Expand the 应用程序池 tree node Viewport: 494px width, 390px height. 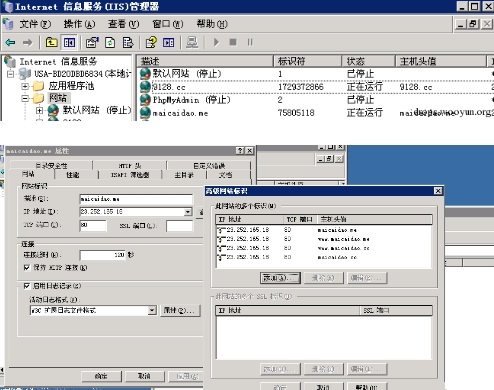[25, 86]
